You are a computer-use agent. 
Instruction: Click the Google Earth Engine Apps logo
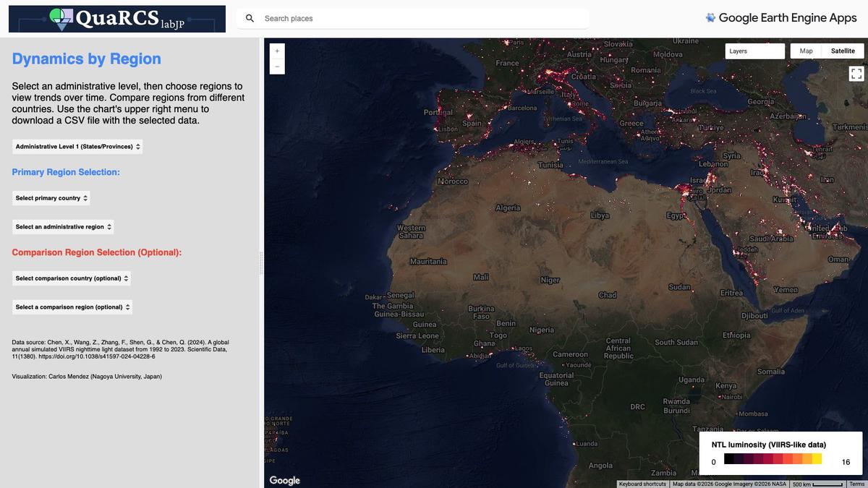pyautogui.click(x=781, y=18)
